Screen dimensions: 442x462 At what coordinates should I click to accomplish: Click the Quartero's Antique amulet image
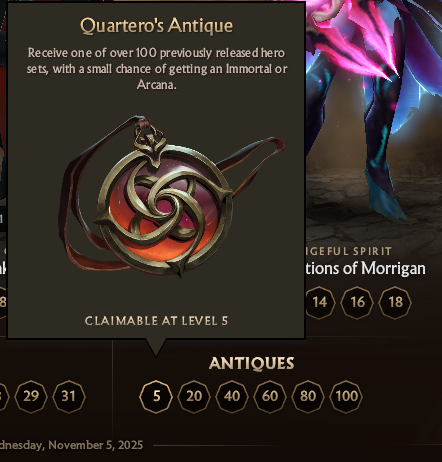pyautogui.click(x=170, y=197)
